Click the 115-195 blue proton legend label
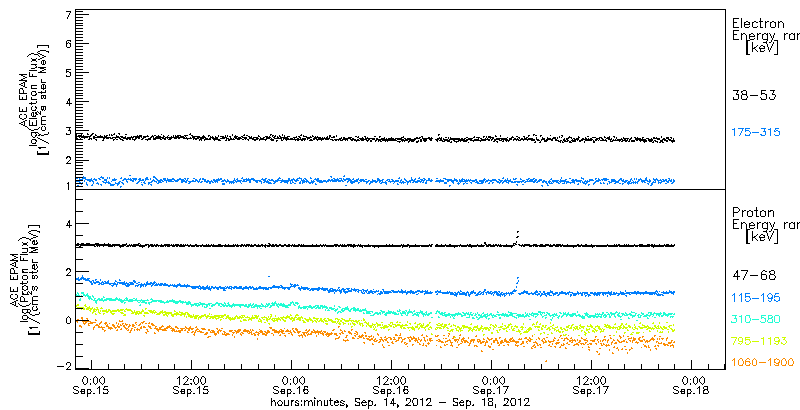Screen dimensions: 800x410 [756, 298]
